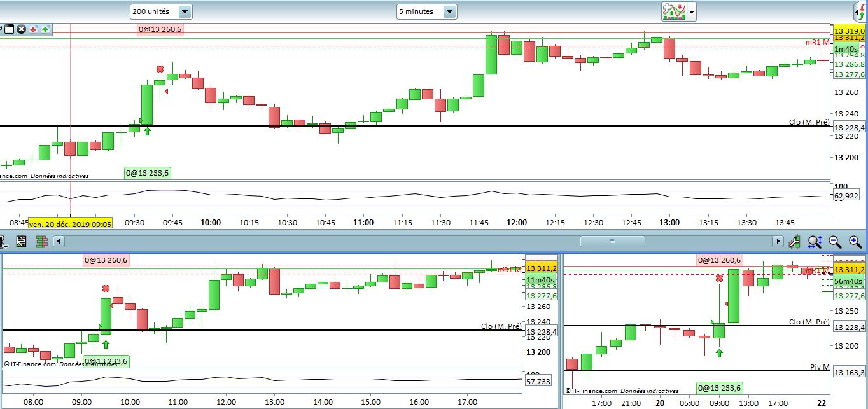The width and height of the screenshot is (868, 409).
Task: Click the 12:00 time axis label on the main chart
Action: [x=517, y=223]
